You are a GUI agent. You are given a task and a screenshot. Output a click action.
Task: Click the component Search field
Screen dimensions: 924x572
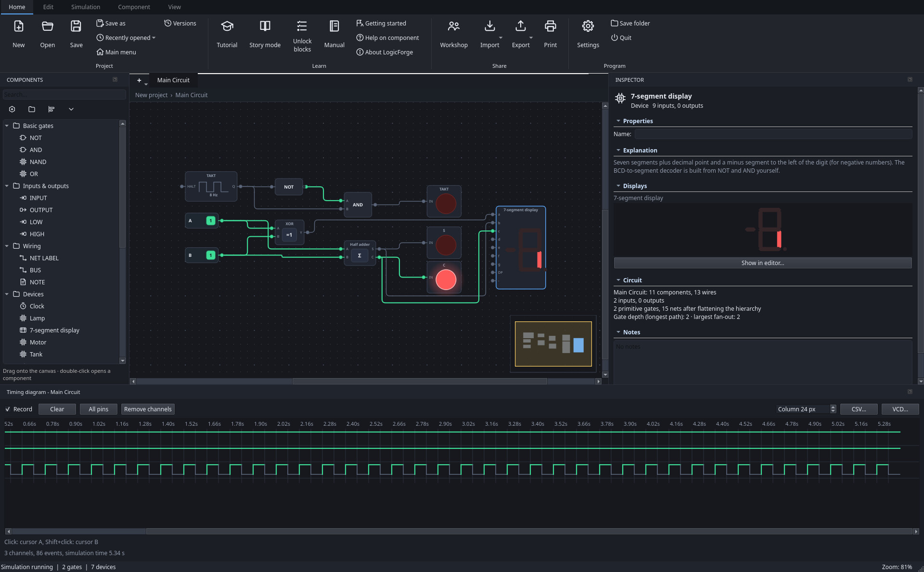[x=64, y=94]
